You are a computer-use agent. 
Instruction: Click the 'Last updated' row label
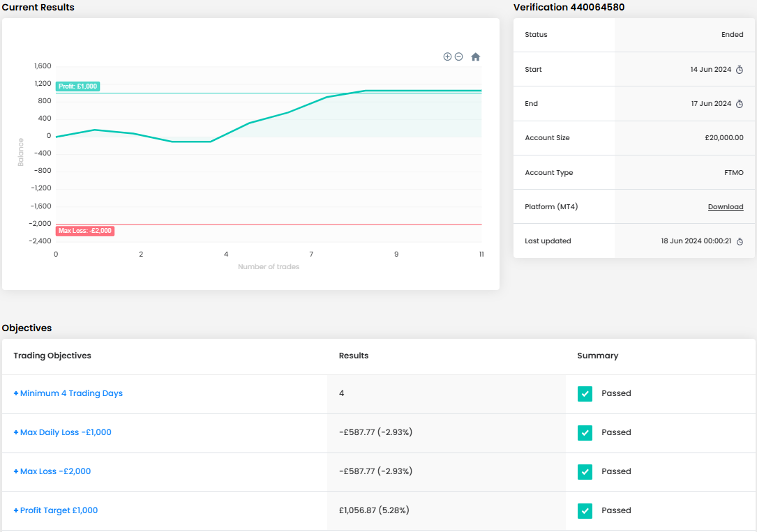click(548, 241)
